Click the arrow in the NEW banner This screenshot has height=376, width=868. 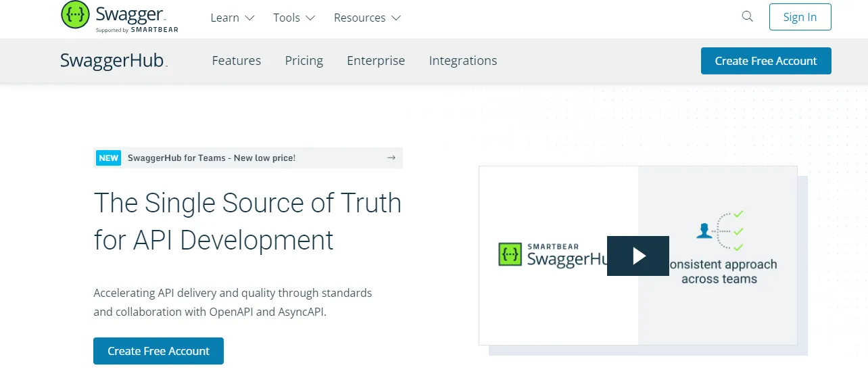(391, 158)
